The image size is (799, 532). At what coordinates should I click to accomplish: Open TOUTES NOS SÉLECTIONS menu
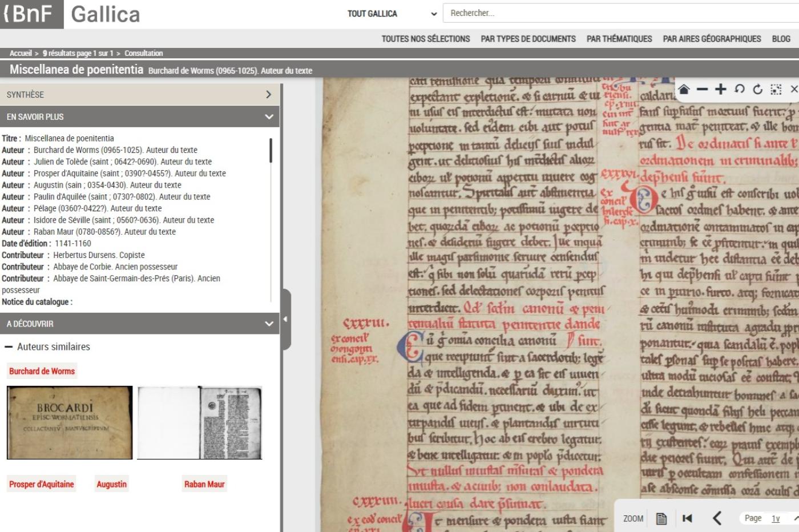(426, 39)
